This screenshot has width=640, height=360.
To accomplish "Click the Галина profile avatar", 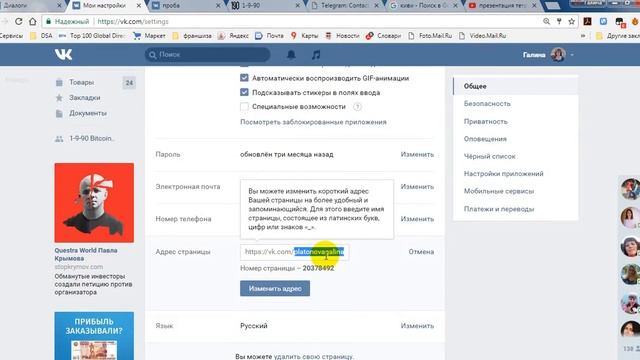I will [x=558, y=54].
